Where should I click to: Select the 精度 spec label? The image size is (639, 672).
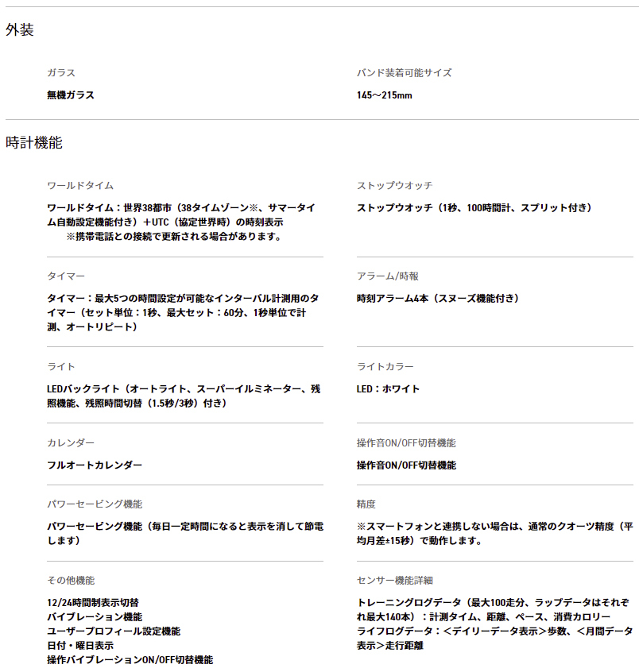pos(366,504)
